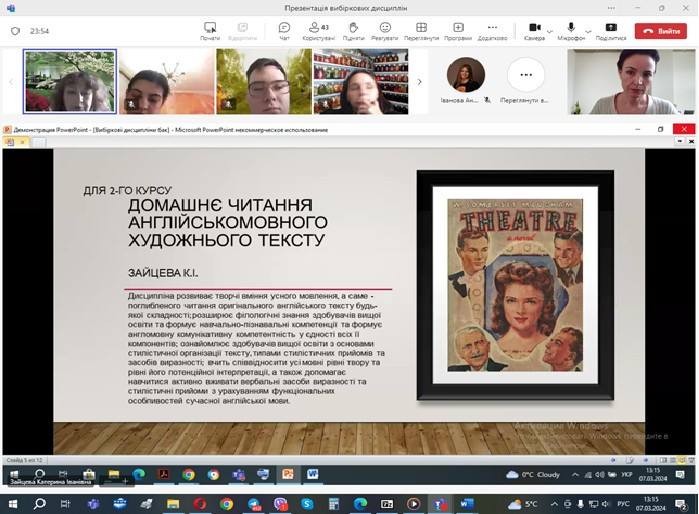Open the reactions (Реагувати) menu

pyautogui.click(x=385, y=28)
